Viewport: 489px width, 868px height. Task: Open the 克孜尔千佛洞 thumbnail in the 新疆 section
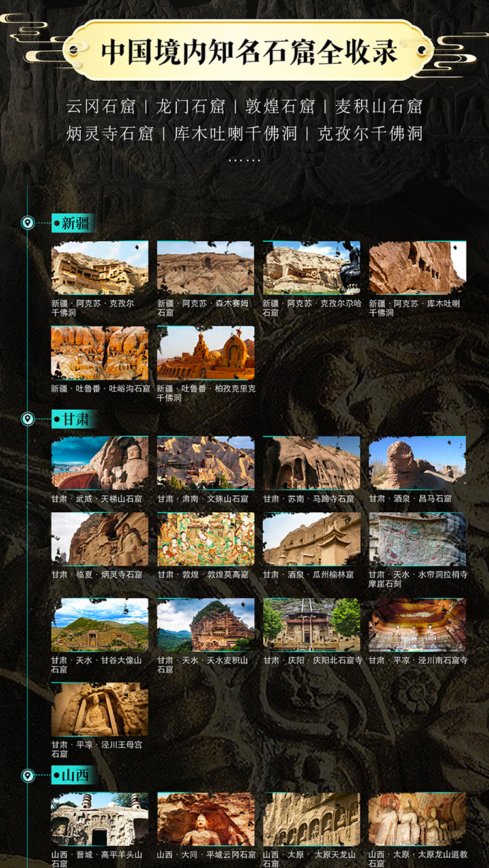[100, 268]
